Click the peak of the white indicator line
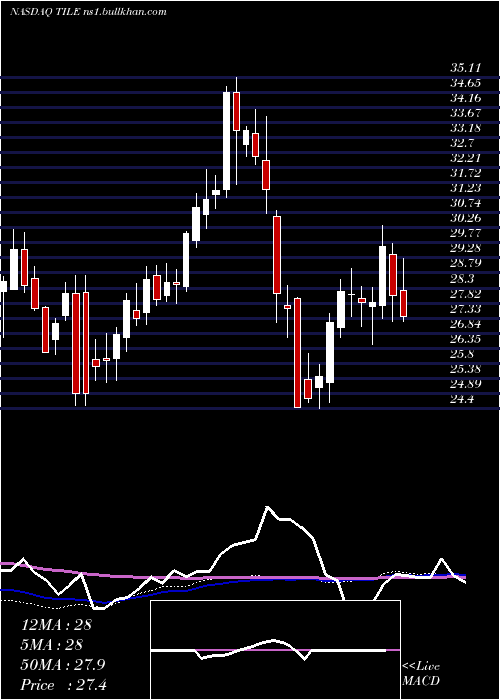 (x=267, y=507)
